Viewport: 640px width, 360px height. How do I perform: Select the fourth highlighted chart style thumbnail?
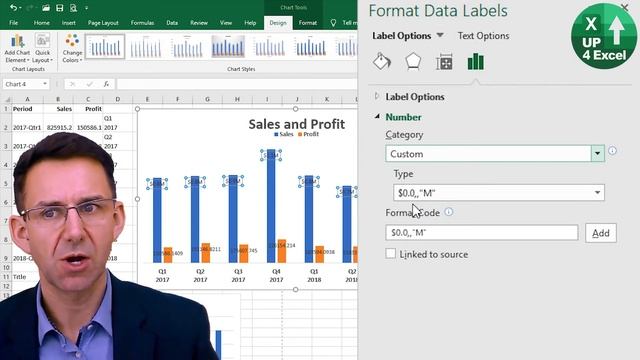(x=228, y=47)
